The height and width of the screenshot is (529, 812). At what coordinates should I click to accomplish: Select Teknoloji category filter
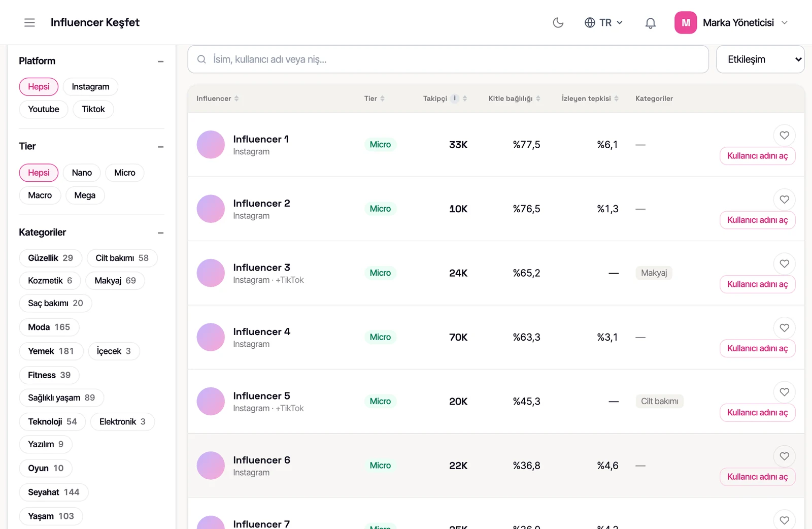tap(53, 421)
